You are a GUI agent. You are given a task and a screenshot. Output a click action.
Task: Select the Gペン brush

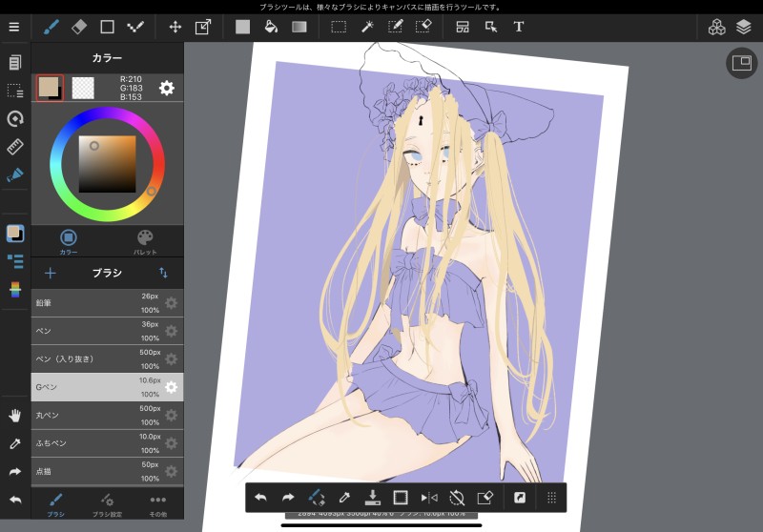coord(107,387)
